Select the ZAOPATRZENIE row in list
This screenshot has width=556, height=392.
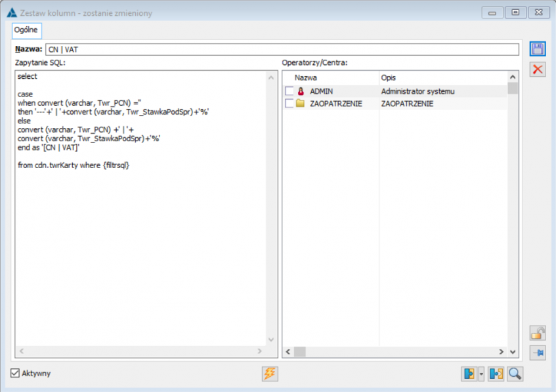pyautogui.click(x=335, y=104)
